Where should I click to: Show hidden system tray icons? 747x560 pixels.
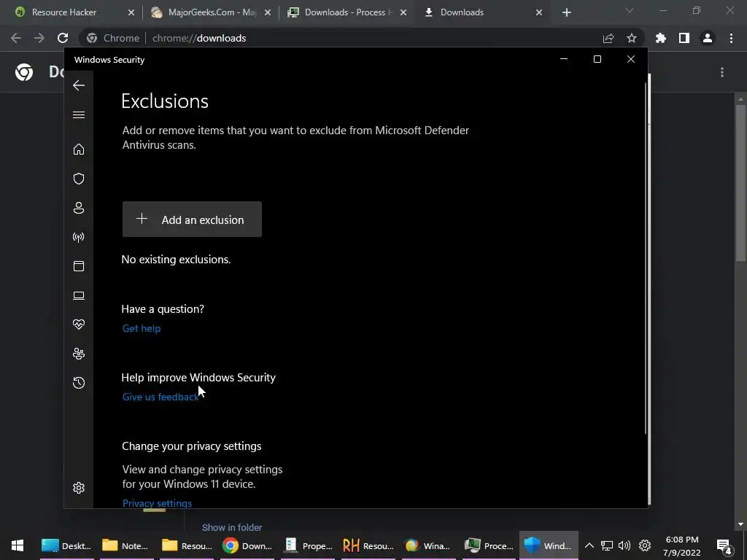click(589, 545)
